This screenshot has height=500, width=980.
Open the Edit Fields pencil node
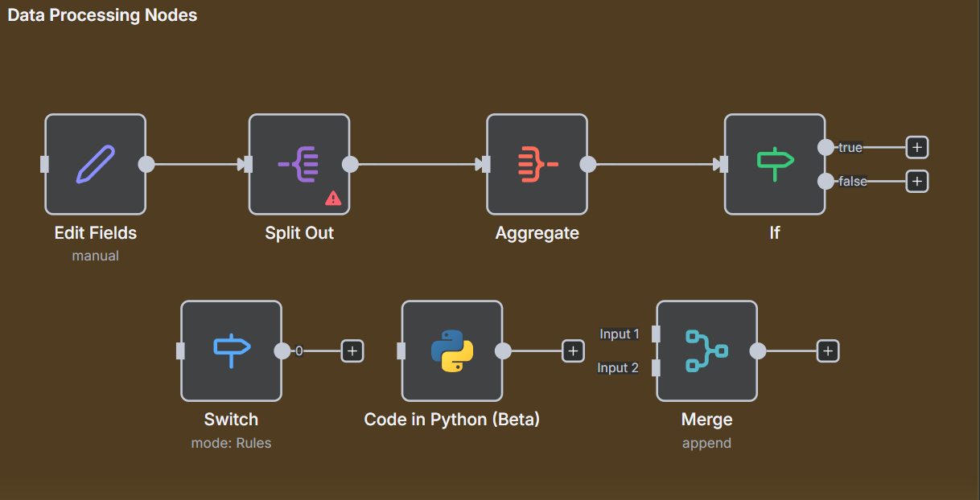click(95, 163)
